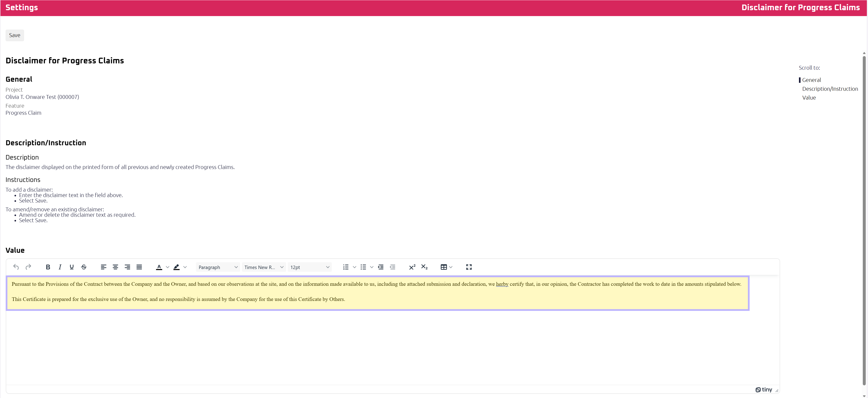Toggle underline formatting
Screen dimensions: 868x398
[72, 267]
